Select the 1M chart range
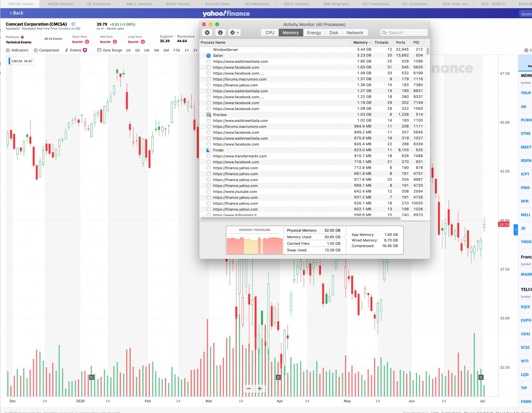 pos(147,50)
